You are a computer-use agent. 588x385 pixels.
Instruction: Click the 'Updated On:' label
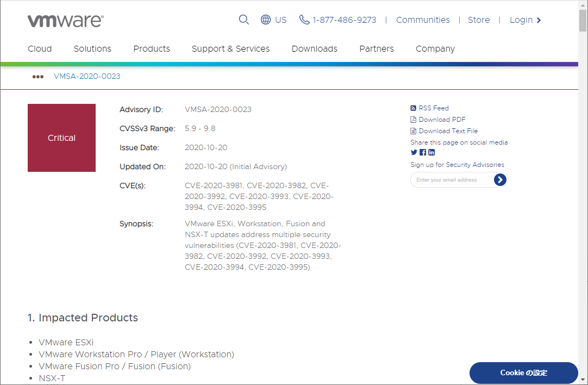(x=142, y=166)
